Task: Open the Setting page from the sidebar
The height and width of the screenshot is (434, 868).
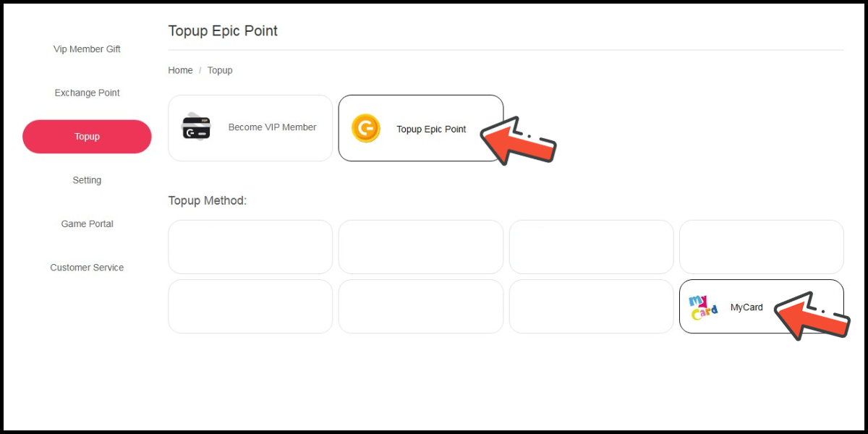Action: click(x=87, y=180)
